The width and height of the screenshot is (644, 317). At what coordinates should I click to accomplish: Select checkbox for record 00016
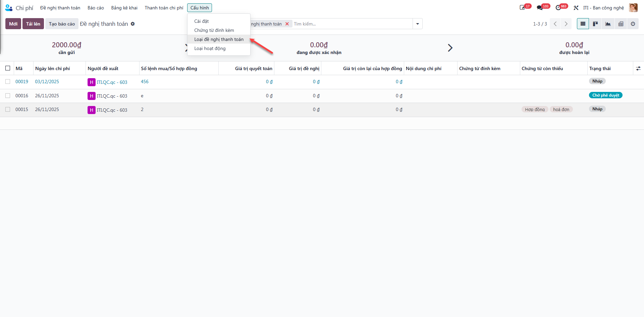coord(8,96)
